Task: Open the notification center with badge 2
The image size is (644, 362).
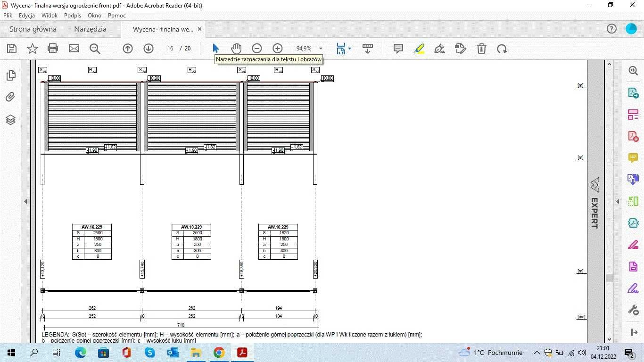Action: point(629,353)
